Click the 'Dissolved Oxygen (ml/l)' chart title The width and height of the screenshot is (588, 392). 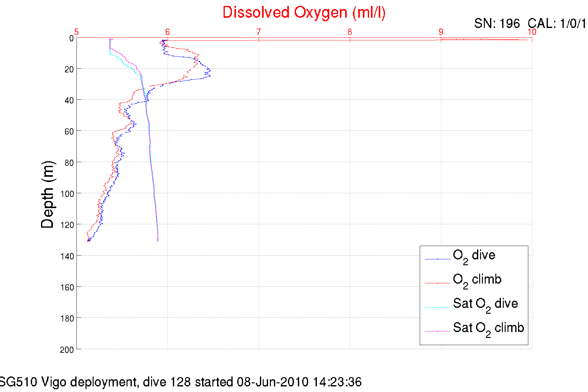(304, 13)
